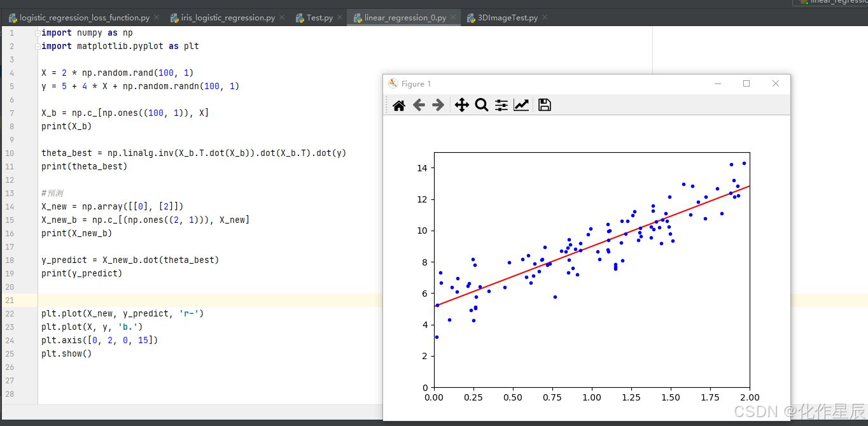Activate the Pan axes tool
Viewport: 868px width, 426px height.
tap(462, 105)
